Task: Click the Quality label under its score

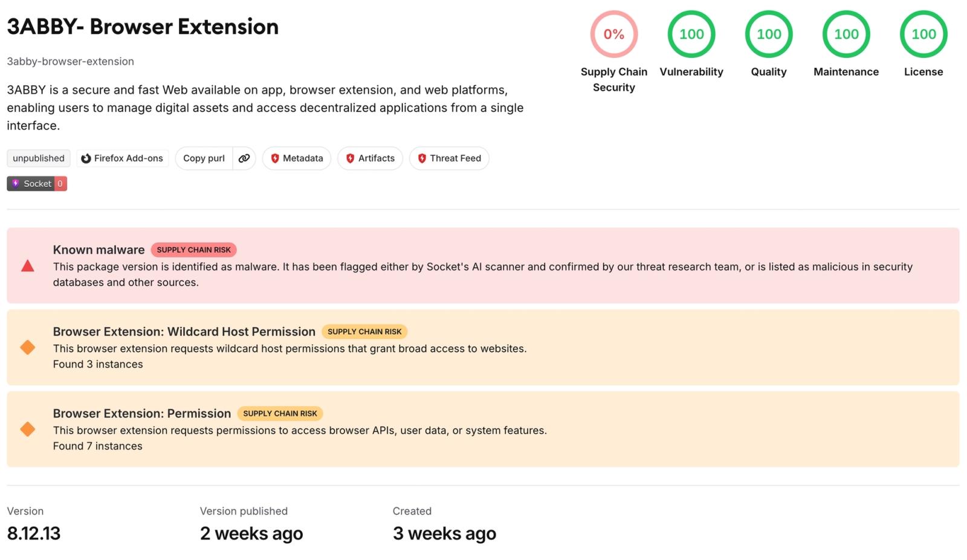Action: [x=769, y=72]
